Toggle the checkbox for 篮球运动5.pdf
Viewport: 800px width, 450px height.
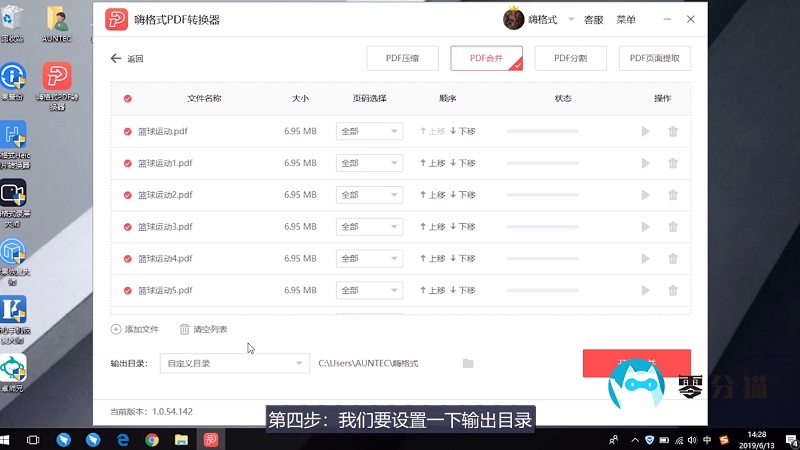[x=127, y=291]
